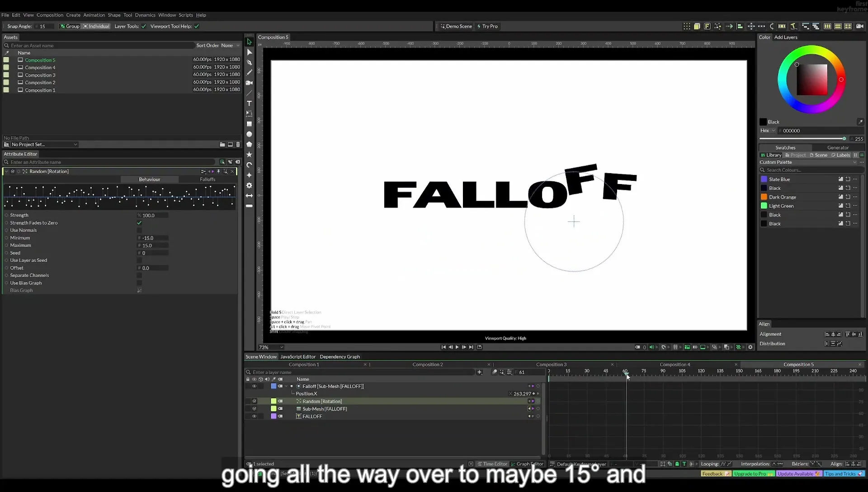
Task: Select the cogwheel shape tool
Action: click(x=249, y=185)
